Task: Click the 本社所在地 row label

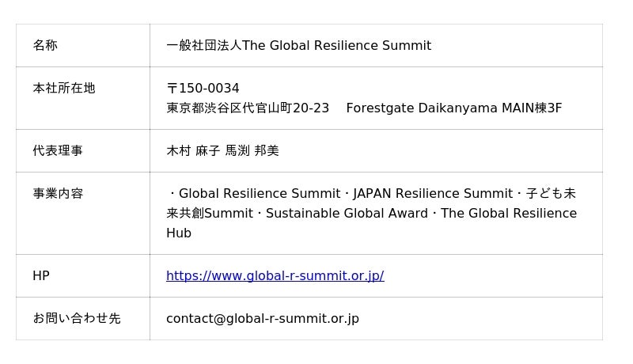Action: click(64, 89)
